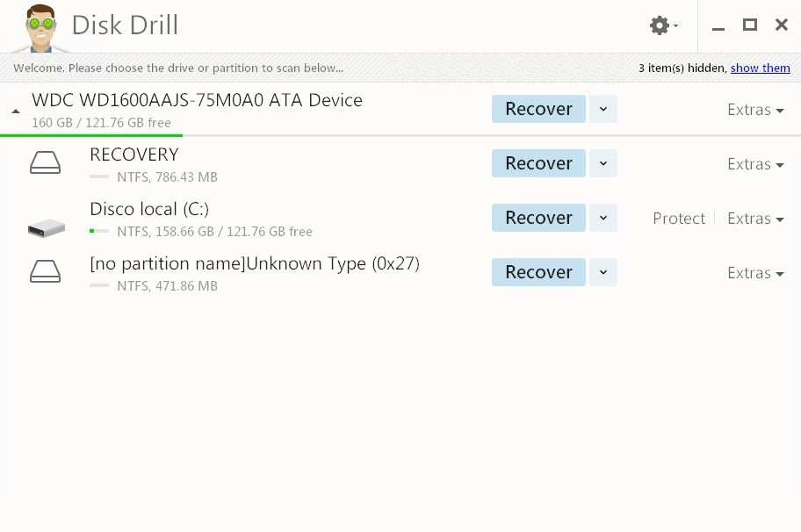
Task: Click the 'show them' hidden items link
Action: coord(760,68)
